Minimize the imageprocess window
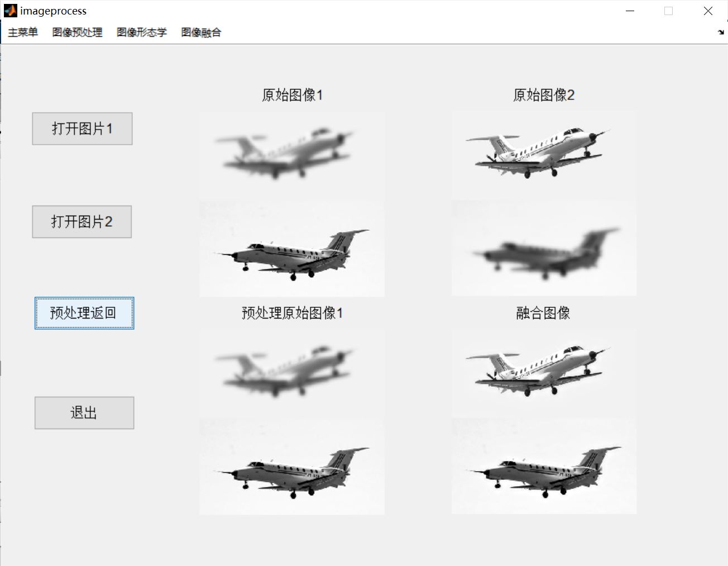 630,11
